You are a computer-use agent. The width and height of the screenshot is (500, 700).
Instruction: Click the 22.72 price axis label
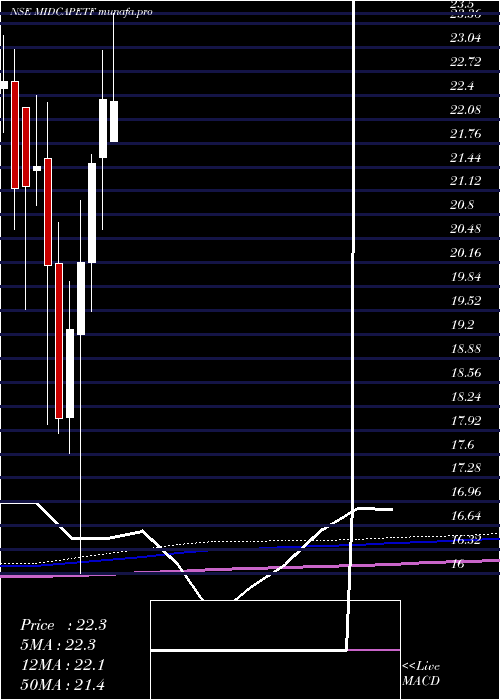[466, 62]
